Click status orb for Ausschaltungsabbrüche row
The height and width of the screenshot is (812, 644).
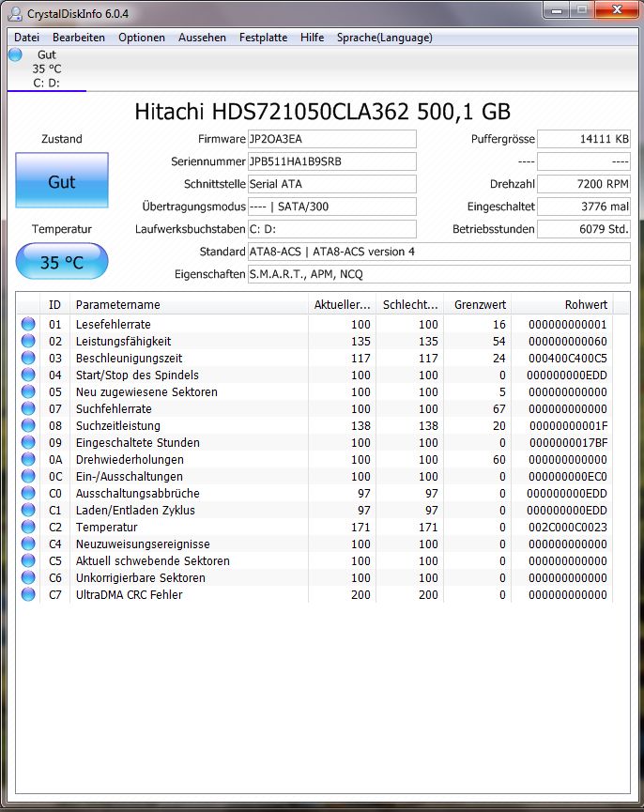28,494
